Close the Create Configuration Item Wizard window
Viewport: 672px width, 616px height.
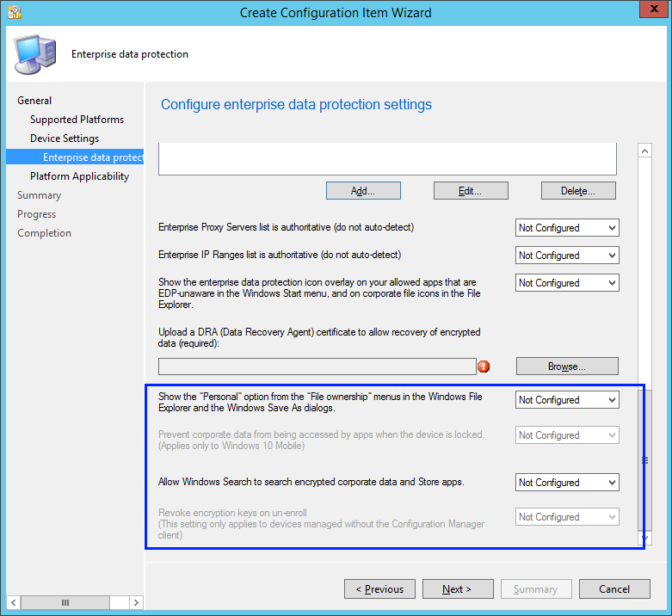pyautogui.click(x=654, y=9)
